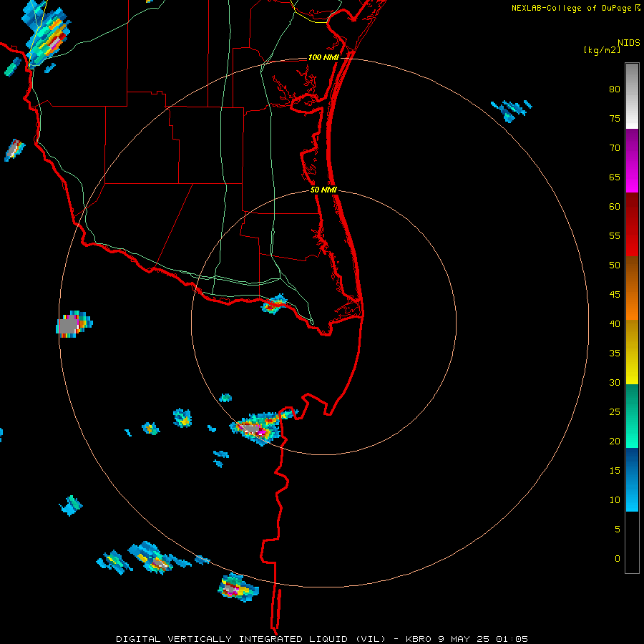Viewport: 644px width, 644px height.
Task: Click the NEXLAB-College of DuPage credit text
Action: tap(572, 8)
